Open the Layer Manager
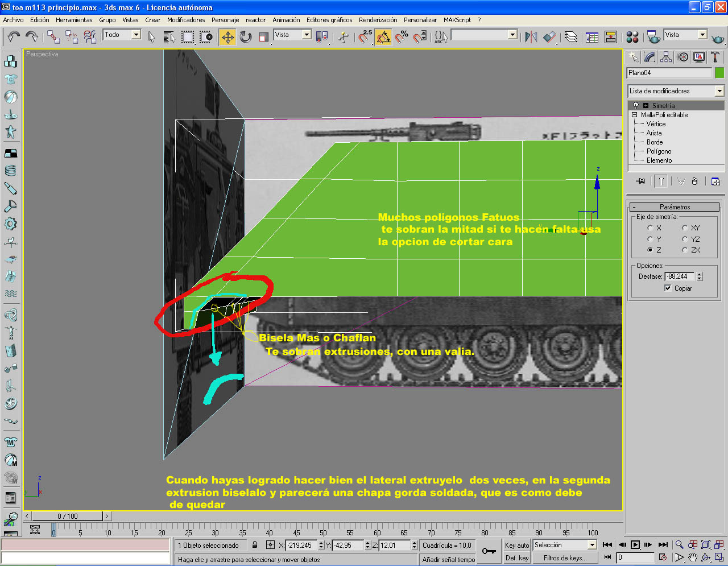728x566 pixels. [571, 37]
